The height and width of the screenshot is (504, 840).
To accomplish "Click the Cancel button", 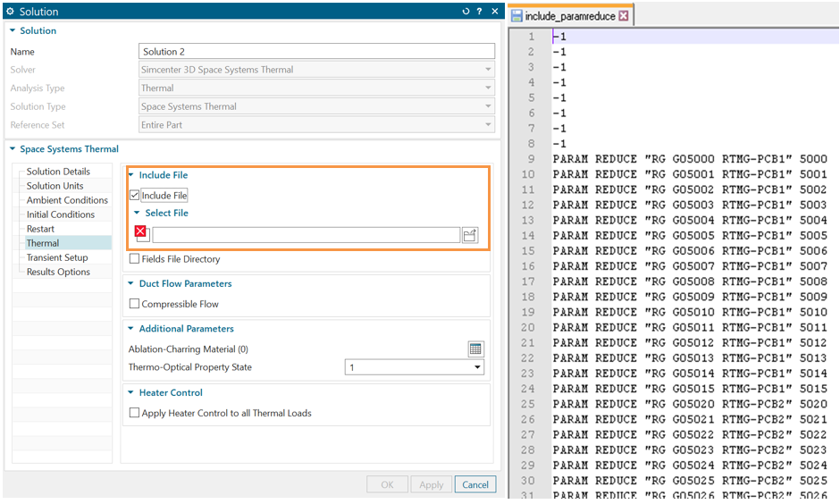I will tap(475, 484).
